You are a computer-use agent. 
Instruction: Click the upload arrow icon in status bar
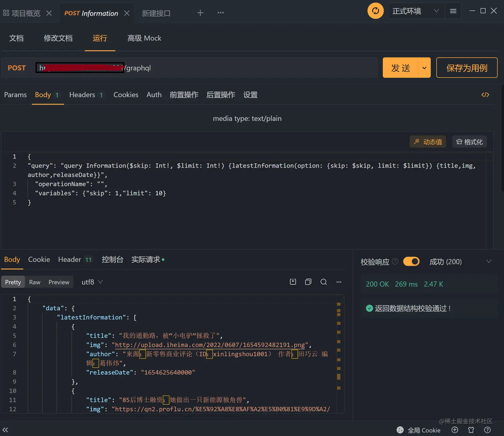(455, 430)
